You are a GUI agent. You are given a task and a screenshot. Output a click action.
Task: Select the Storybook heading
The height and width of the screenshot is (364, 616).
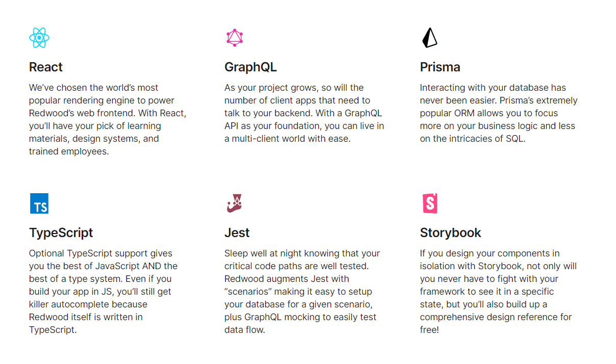coord(451,233)
